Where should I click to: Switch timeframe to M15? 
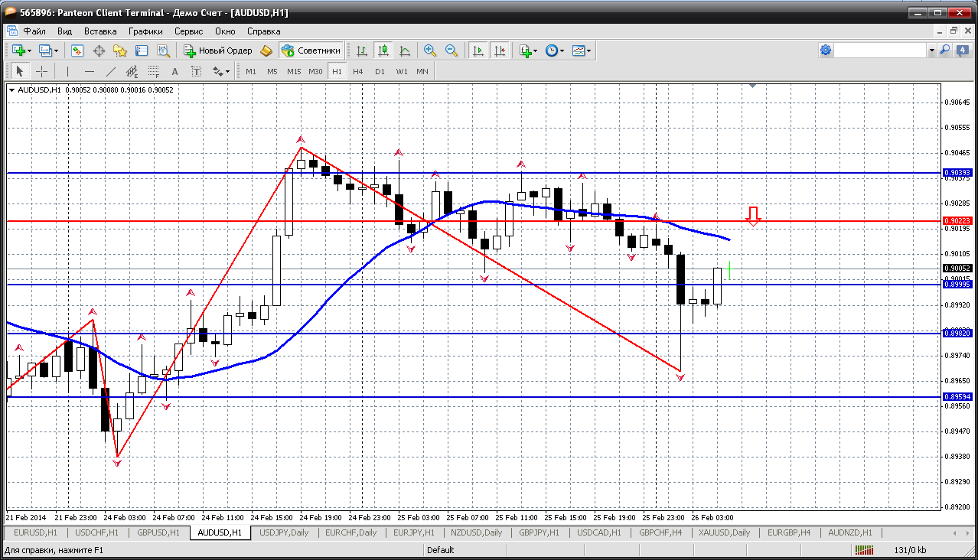pyautogui.click(x=294, y=71)
